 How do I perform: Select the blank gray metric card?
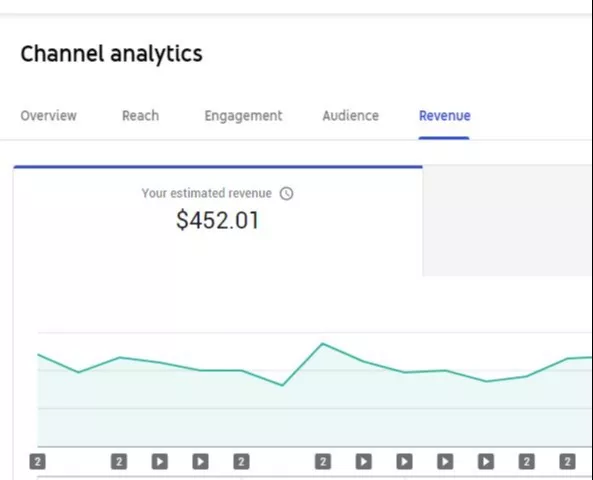507,221
